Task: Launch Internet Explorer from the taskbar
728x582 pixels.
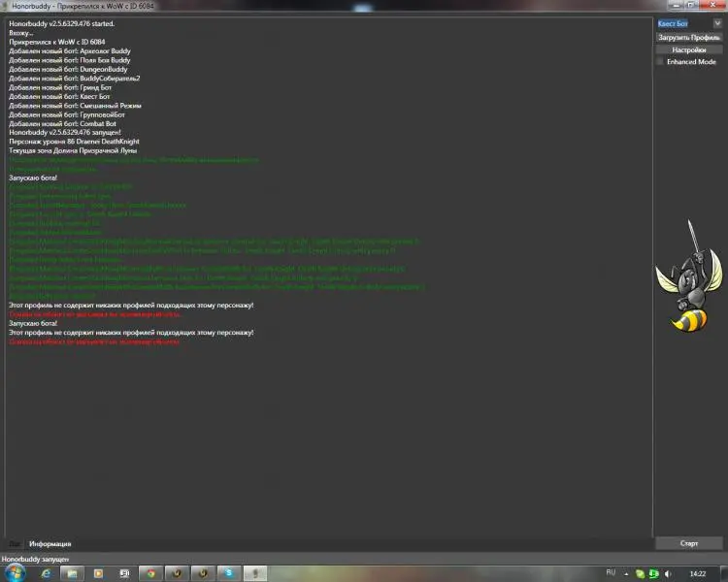Action: [46, 573]
